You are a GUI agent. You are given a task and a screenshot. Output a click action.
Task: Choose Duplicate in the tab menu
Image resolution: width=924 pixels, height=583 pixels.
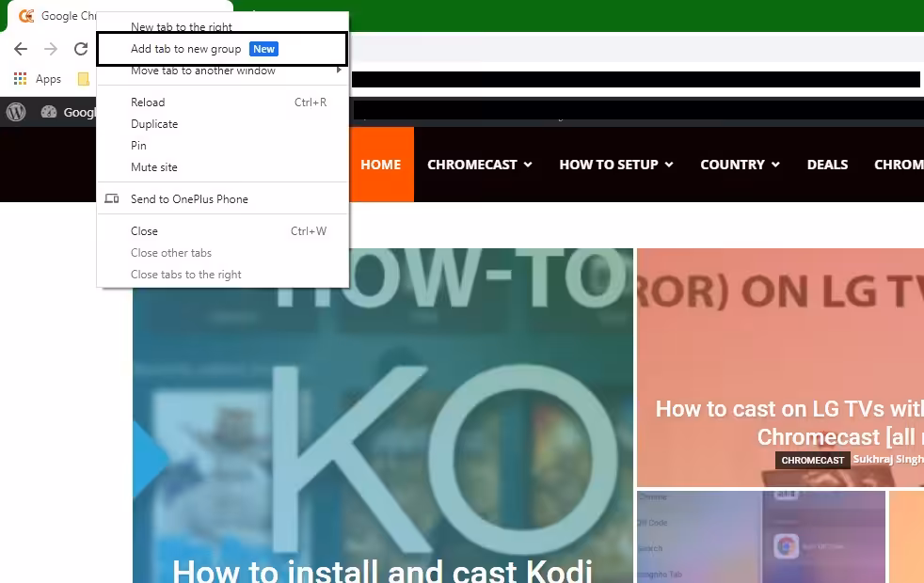click(x=223, y=124)
